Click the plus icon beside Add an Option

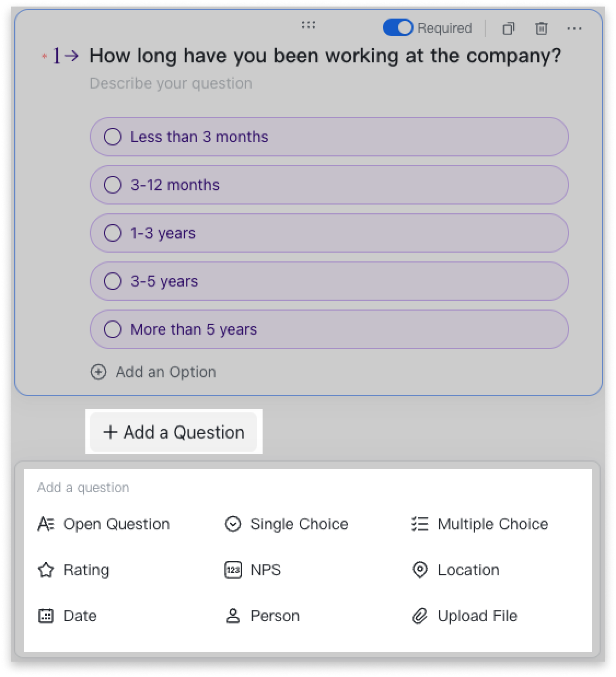point(98,372)
